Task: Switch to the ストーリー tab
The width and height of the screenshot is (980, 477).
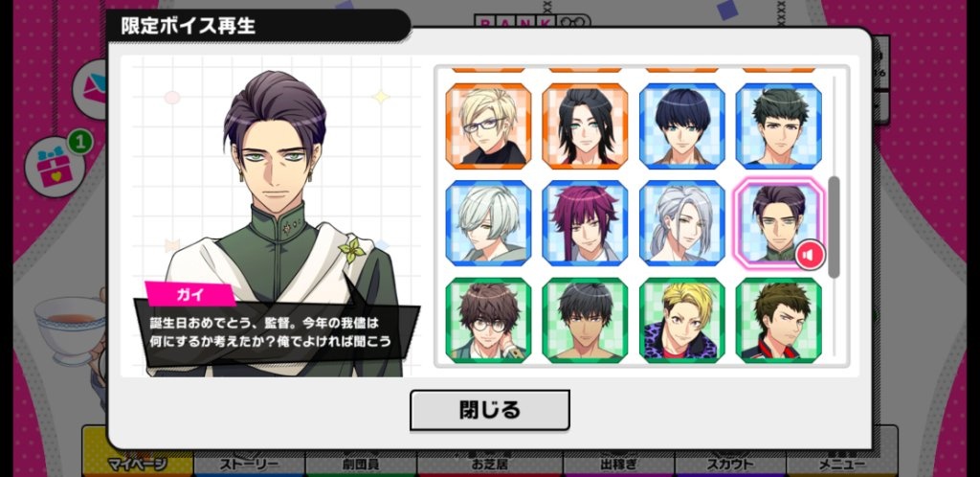Action: point(249,465)
